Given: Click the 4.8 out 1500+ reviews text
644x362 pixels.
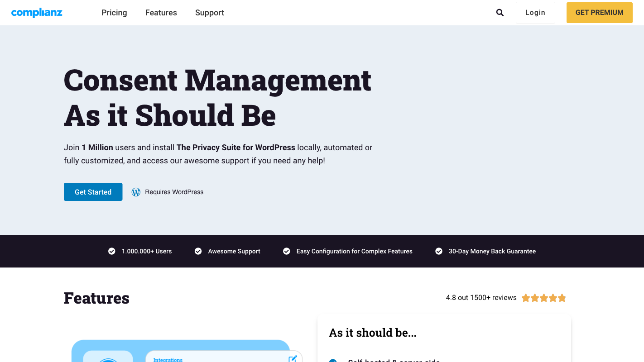Looking at the screenshot, I should tap(481, 298).
